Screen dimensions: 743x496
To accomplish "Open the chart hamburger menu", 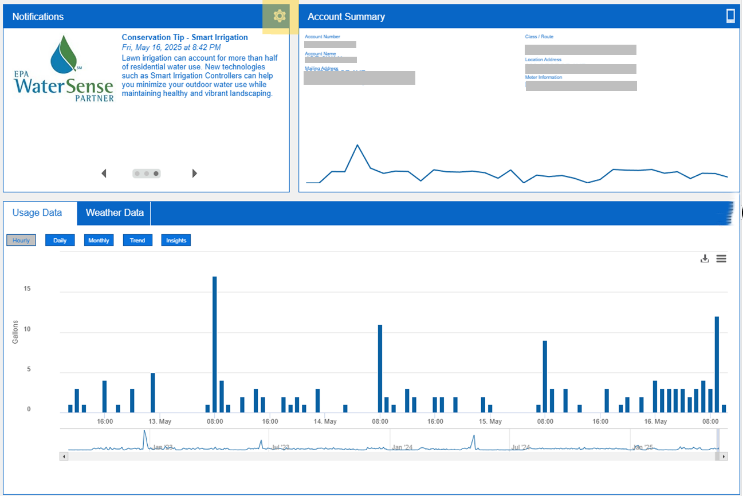I will point(721,258).
